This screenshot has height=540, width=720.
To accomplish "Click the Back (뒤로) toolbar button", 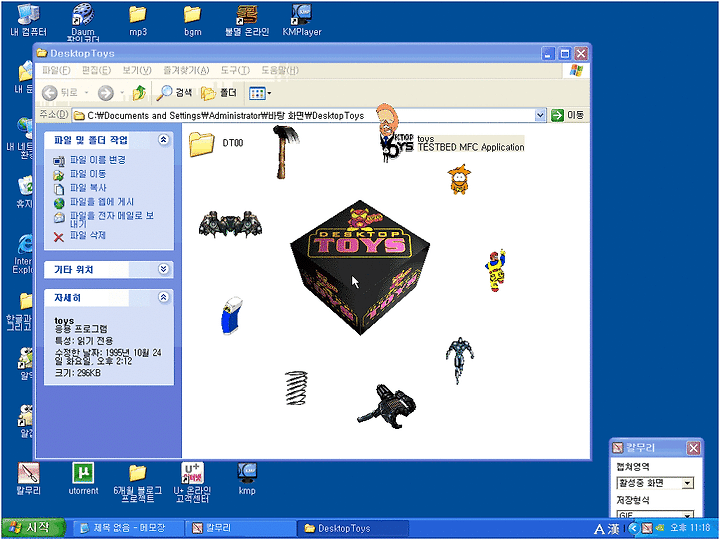I will (59, 93).
